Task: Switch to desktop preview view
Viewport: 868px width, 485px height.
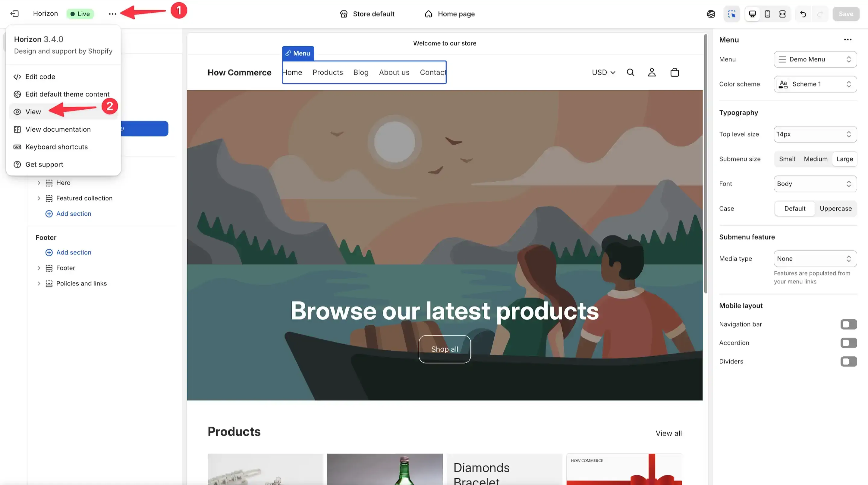Action: click(753, 14)
